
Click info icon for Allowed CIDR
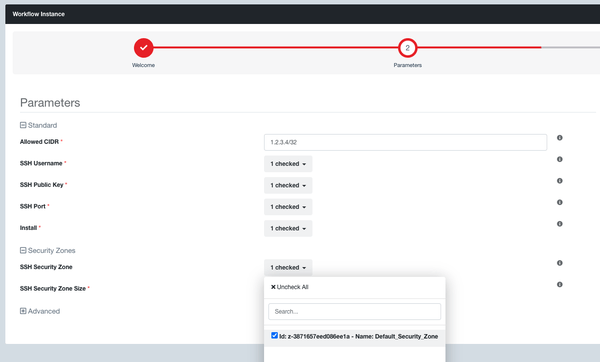point(559,138)
